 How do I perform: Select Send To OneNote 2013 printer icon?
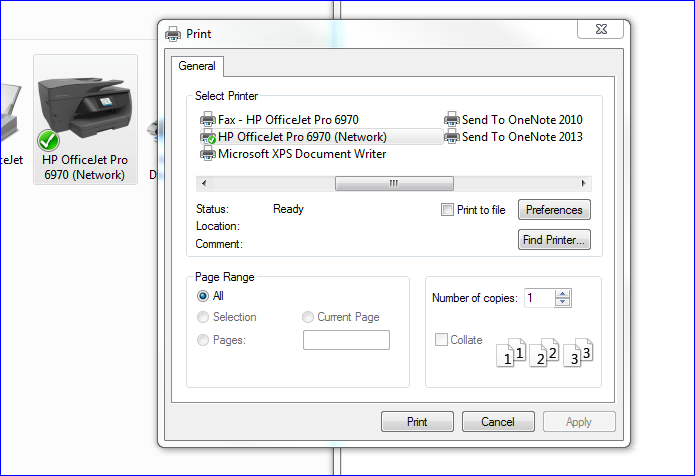pyautogui.click(x=452, y=137)
